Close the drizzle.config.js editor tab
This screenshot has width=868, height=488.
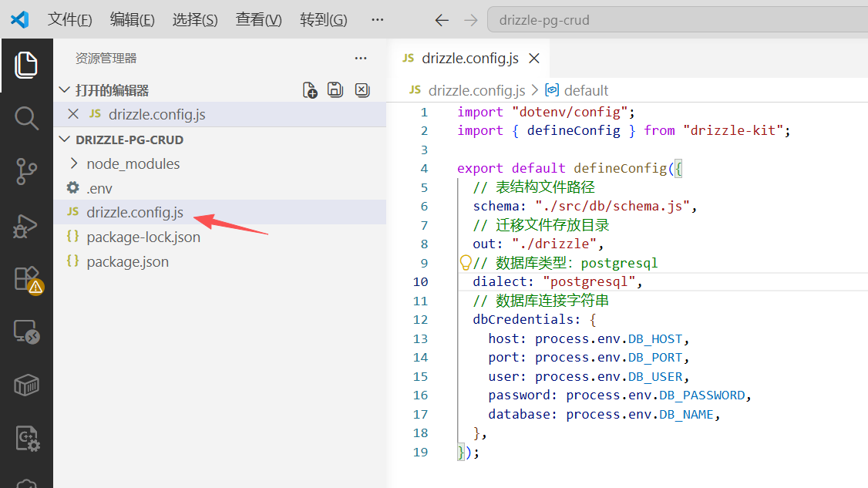[534, 58]
